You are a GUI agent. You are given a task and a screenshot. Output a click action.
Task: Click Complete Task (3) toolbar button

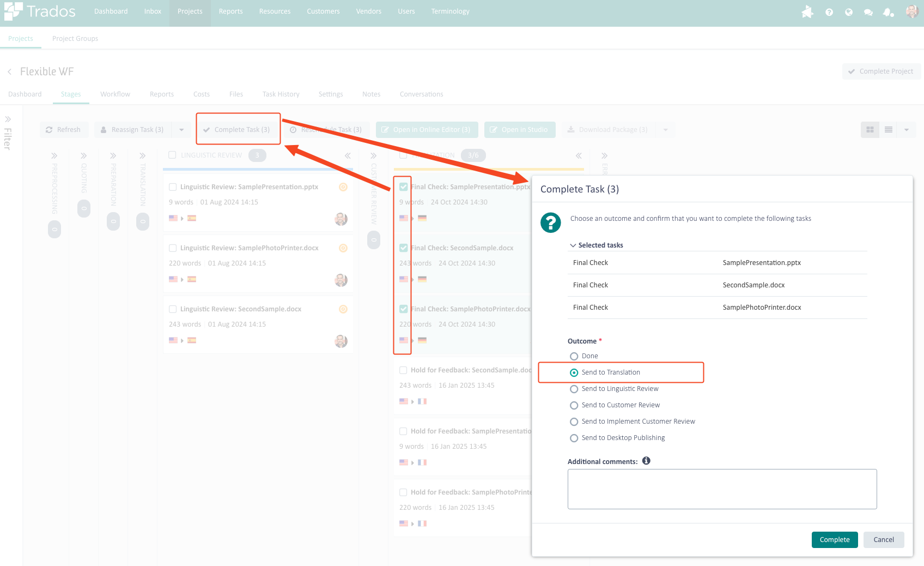(x=237, y=130)
